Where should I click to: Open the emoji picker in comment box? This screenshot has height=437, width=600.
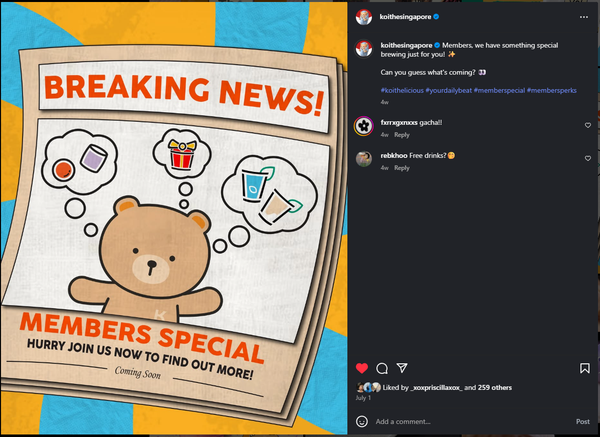click(x=362, y=421)
